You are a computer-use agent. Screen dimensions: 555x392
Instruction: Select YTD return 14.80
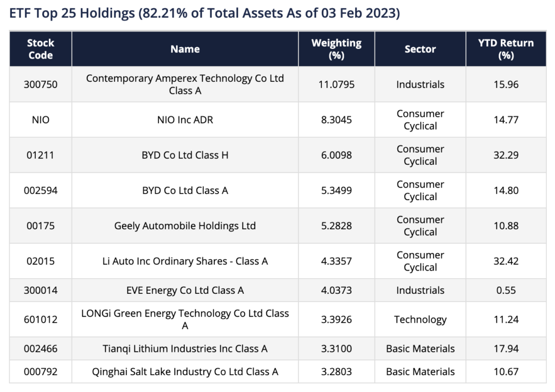click(x=506, y=190)
